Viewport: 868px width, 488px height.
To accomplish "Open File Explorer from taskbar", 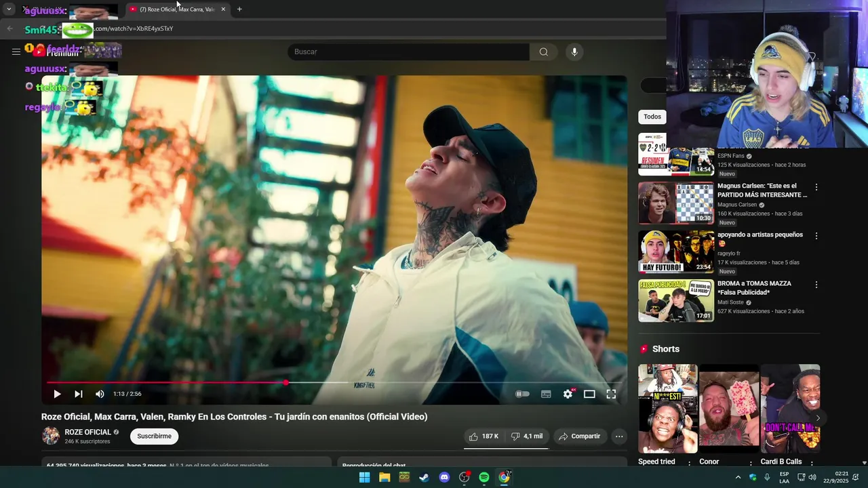I will tap(384, 477).
